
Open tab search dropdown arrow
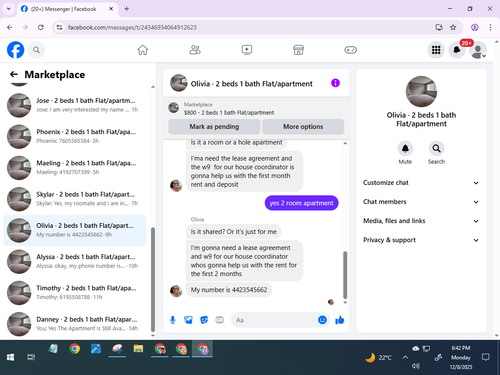(x=9, y=9)
